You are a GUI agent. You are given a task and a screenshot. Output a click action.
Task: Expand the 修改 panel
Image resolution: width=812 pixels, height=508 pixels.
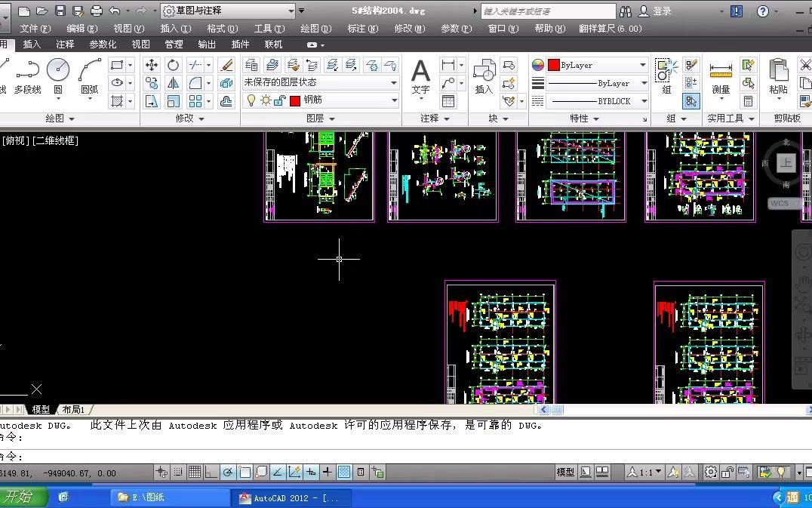coord(189,119)
